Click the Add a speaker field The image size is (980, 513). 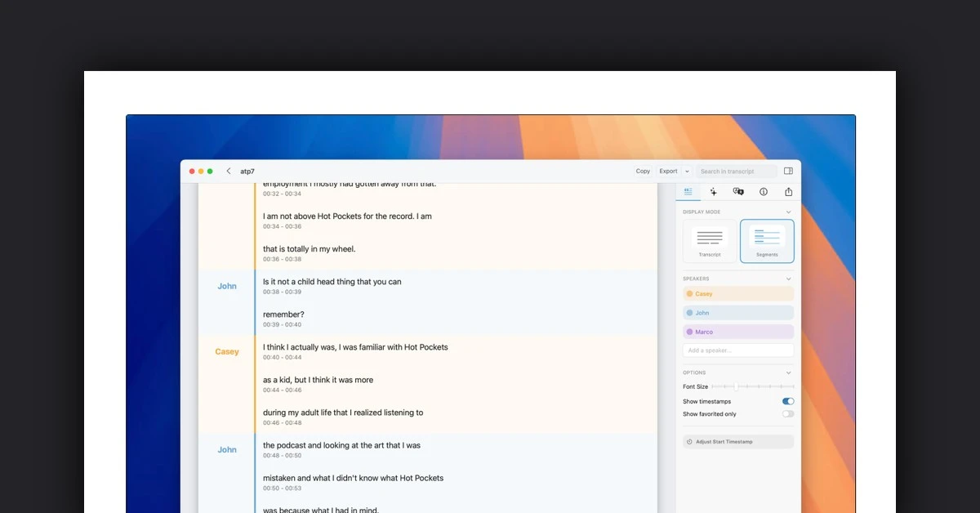[x=737, y=350]
